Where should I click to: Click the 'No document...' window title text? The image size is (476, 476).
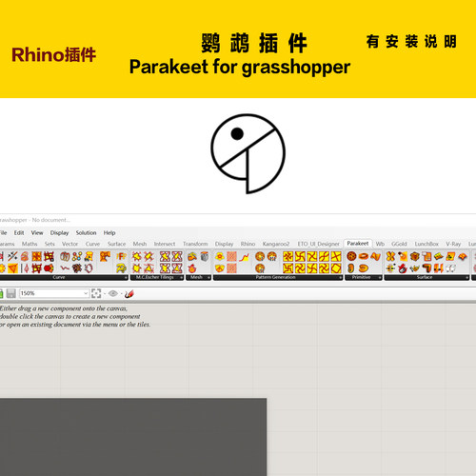tap(51, 220)
